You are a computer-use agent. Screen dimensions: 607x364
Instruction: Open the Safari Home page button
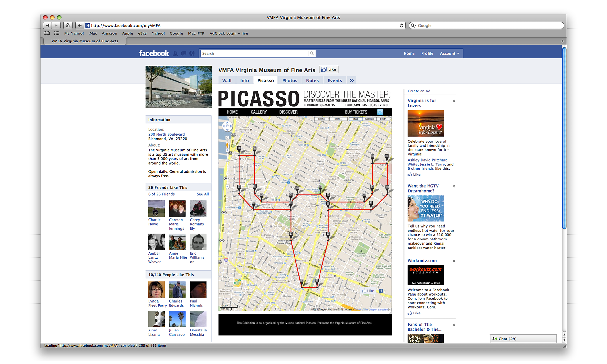click(68, 25)
